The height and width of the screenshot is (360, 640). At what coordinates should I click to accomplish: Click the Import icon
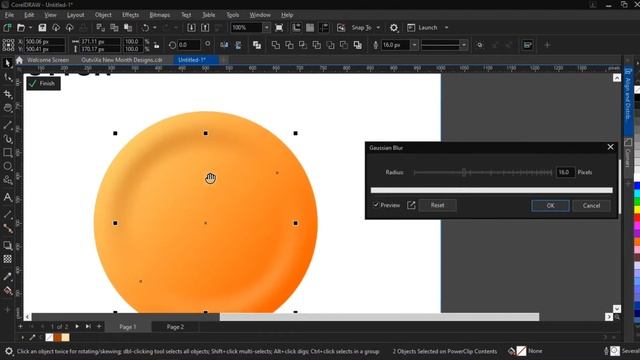(x=191, y=28)
